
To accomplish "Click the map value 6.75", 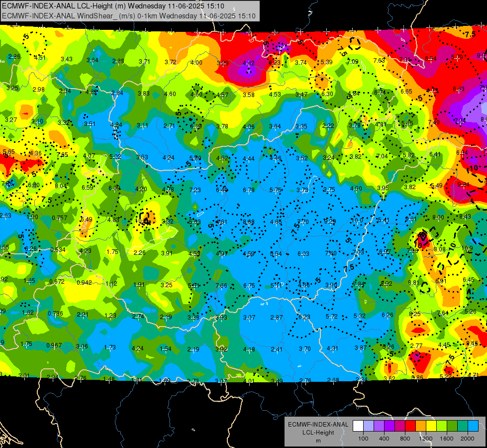I will [249, 286].
